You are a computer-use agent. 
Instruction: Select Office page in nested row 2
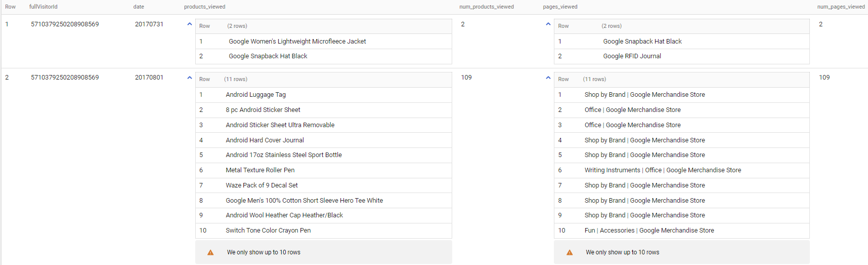click(x=633, y=110)
